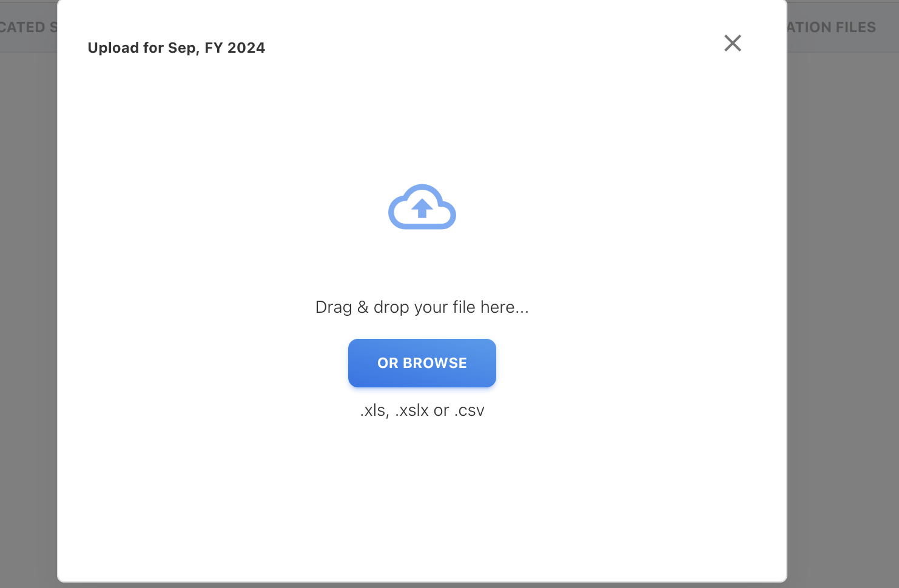899x588 pixels.
Task: Click the dimmed backdrop right of the dialog
Action: (x=843, y=303)
